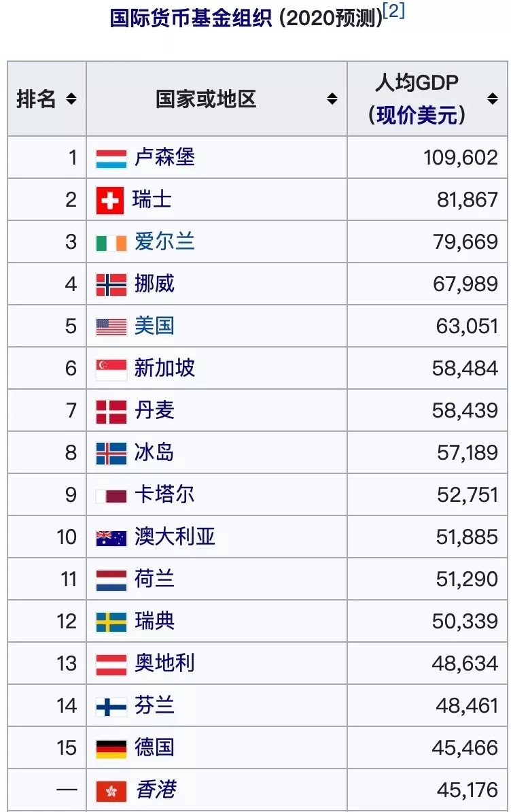Viewport: 511px width, 812px height.
Task: Click the 人均GDP column sort arrow
Action: click(x=493, y=98)
